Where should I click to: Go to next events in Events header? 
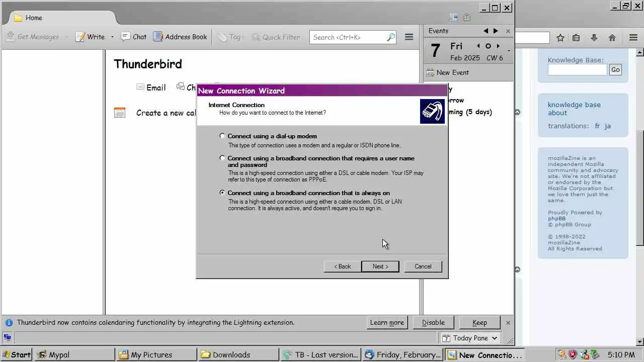(496, 31)
